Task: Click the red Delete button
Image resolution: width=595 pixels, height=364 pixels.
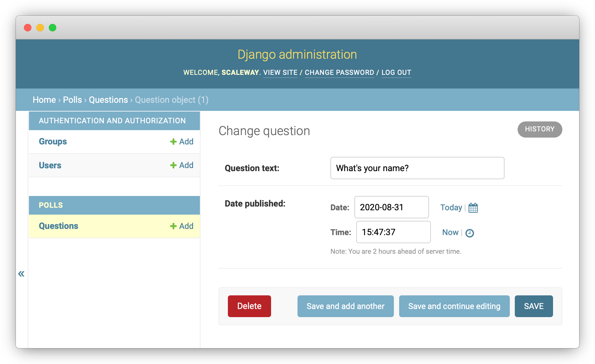Action: click(249, 306)
